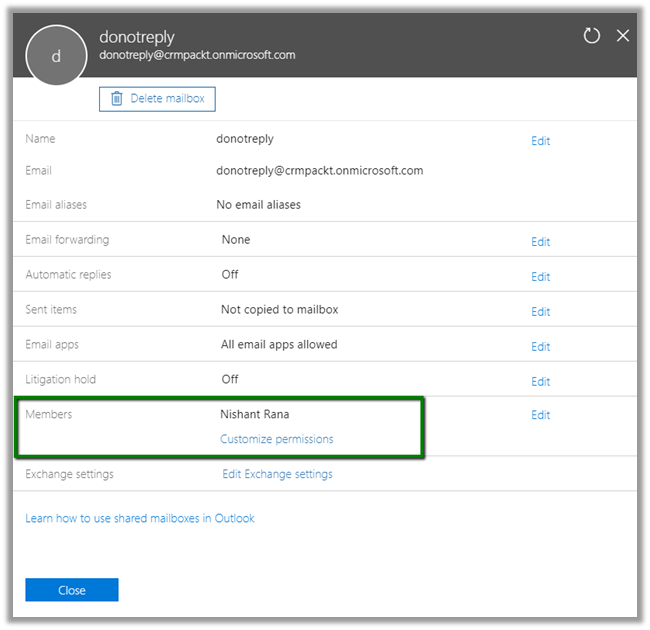The width and height of the screenshot is (650, 630).
Task: Close the panel with the X icon
Action: point(623,36)
